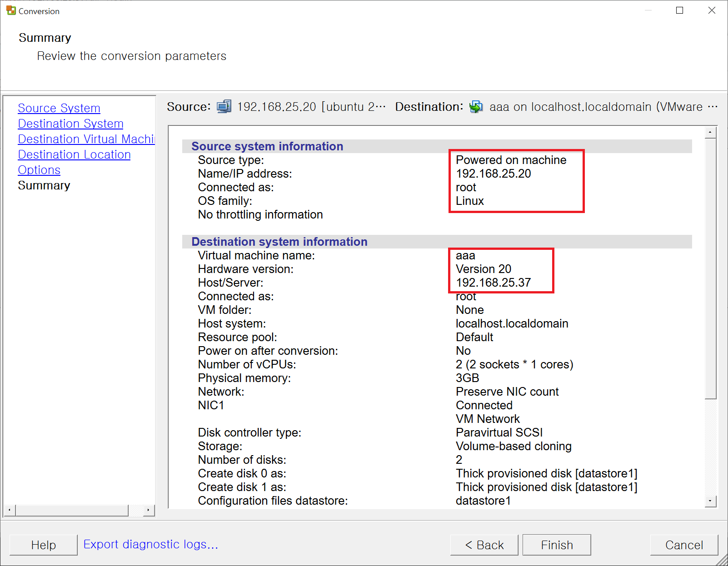Open Destination Virtual Machine step
The width and height of the screenshot is (728, 566).
pos(86,139)
